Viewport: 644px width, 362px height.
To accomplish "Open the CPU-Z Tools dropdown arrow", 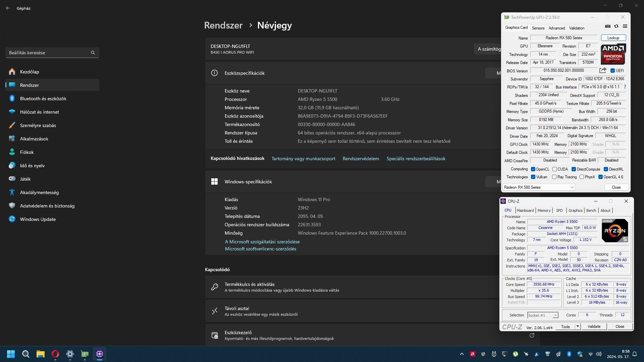I will click(x=578, y=326).
